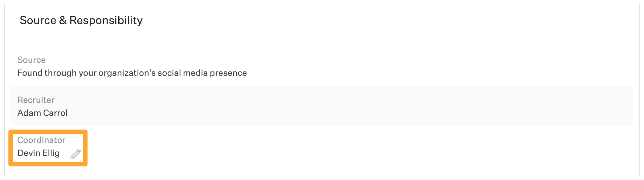
Task: Click the words social media in the source description
Action: (x=183, y=73)
